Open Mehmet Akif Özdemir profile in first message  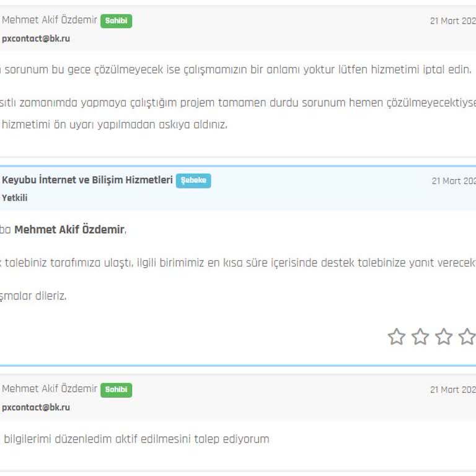[50, 20]
